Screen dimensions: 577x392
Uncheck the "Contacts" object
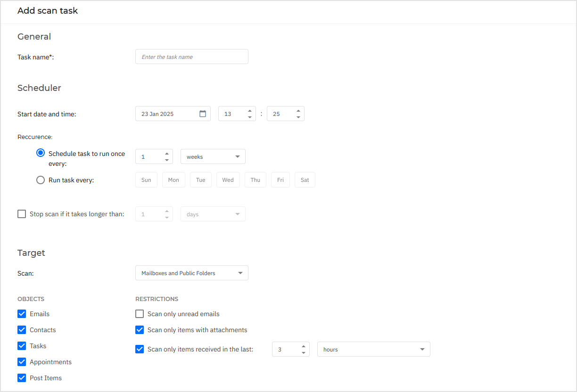point(22,330)
